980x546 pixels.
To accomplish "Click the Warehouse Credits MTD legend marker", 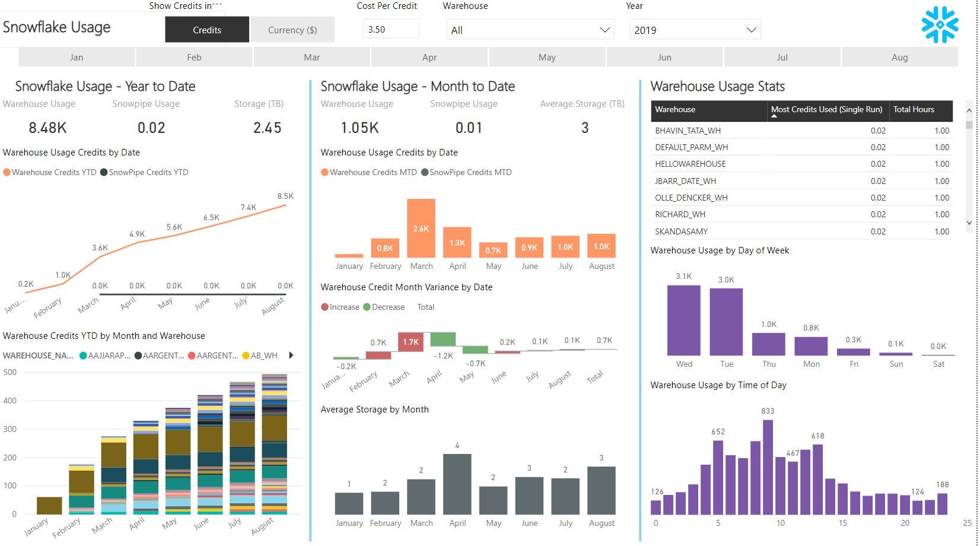I will [x=324, y=172].
